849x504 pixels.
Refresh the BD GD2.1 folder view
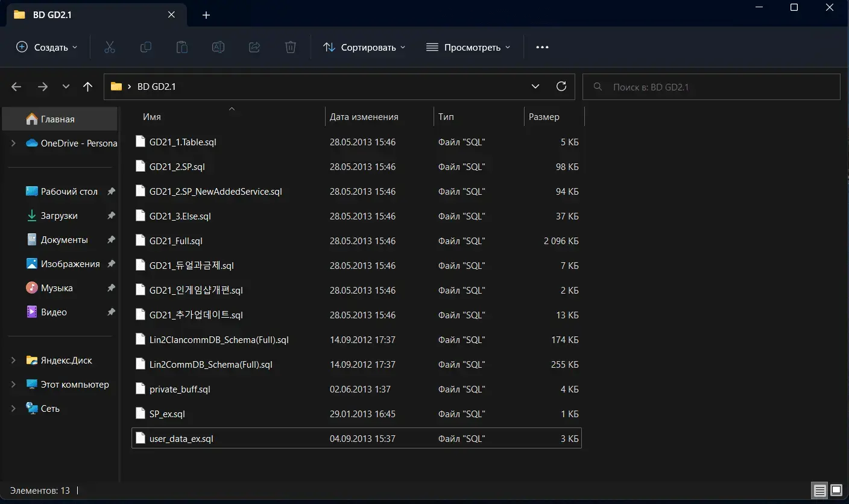[561, 86]
